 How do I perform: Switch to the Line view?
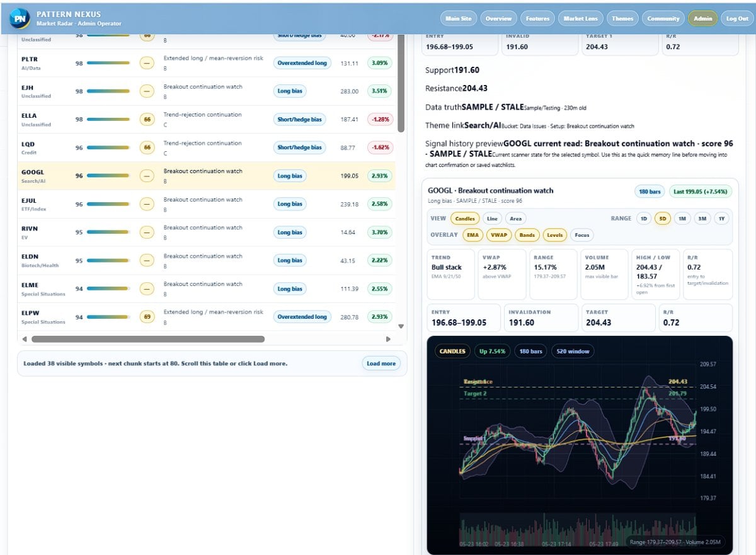pyautogui.click(x=493, y=219)
